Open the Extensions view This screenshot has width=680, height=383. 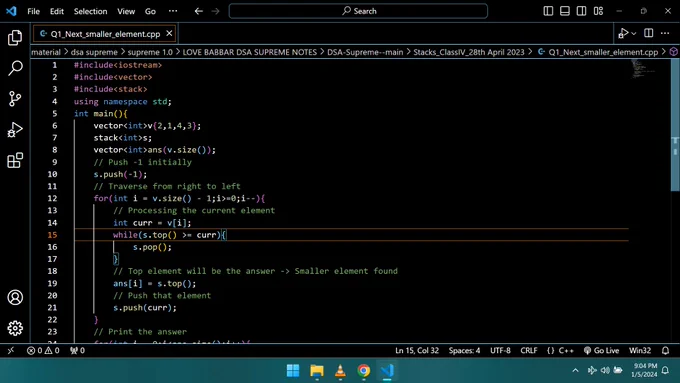(15, 160)
